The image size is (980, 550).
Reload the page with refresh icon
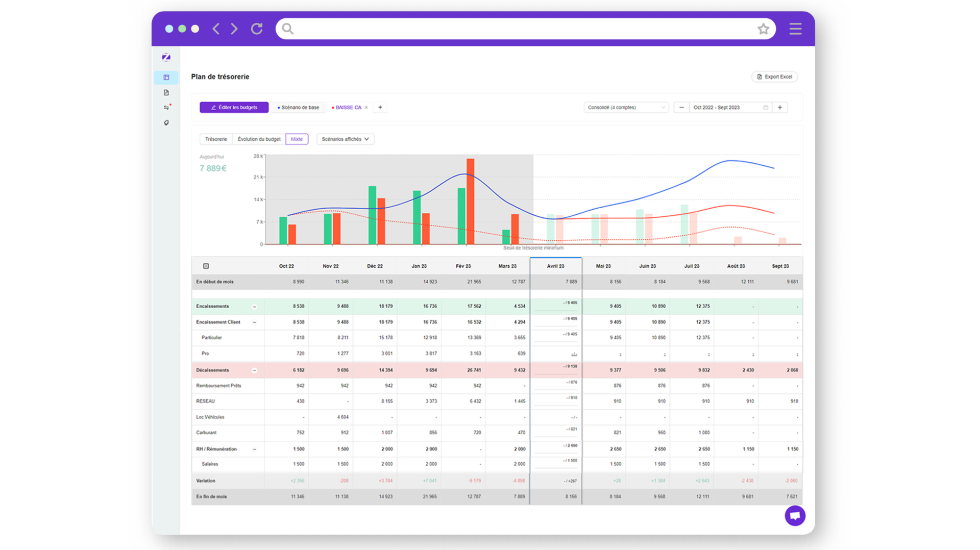coord(257,29)
